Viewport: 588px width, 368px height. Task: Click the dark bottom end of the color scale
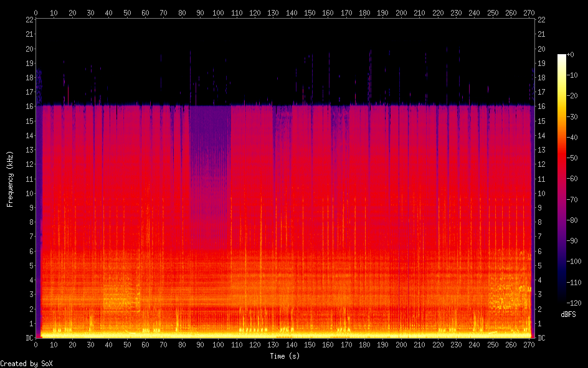[x=562, y=301]
